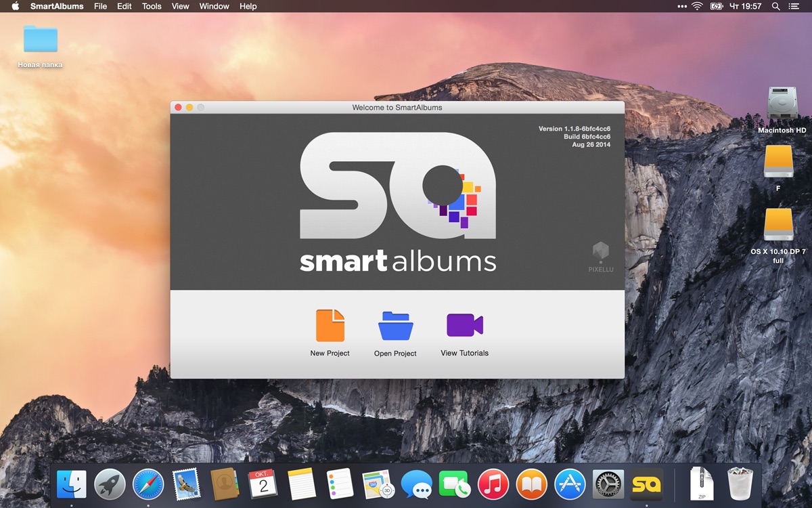This screenshot has width=812, height=508.
Task: Open Reminders app in Dock
Action: (x=340, y=484)
